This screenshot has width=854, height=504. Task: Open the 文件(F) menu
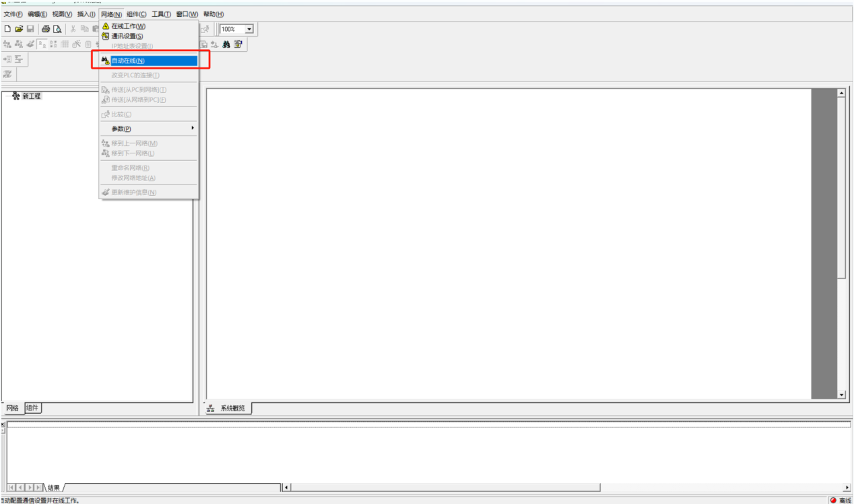coord(13,14)
